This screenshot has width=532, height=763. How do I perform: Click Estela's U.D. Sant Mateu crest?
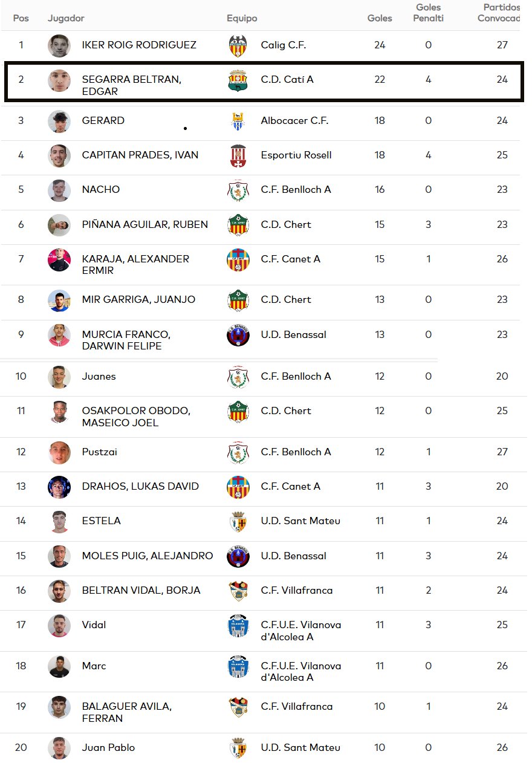click(x=238, y=521)
